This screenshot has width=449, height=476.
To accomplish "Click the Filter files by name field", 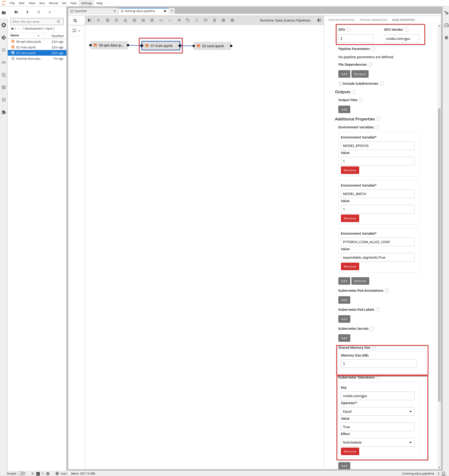I will point(37,22).
